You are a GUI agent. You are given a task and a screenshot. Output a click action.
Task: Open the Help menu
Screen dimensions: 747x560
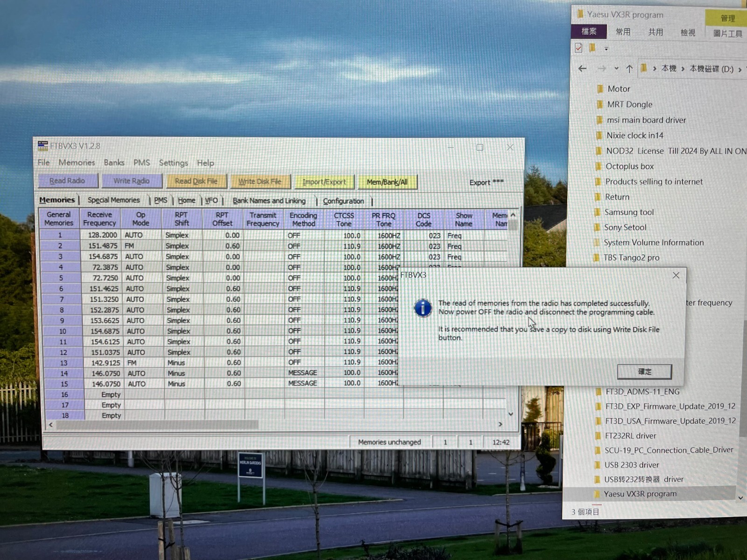(205, 163)
